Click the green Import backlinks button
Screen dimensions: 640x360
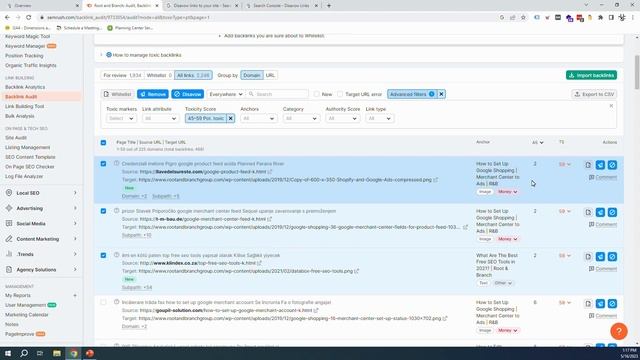click(x=591, y=75)
